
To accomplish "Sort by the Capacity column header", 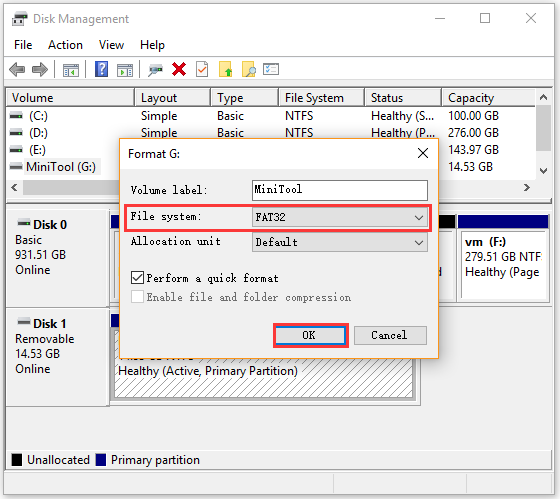I will (489, 98).
